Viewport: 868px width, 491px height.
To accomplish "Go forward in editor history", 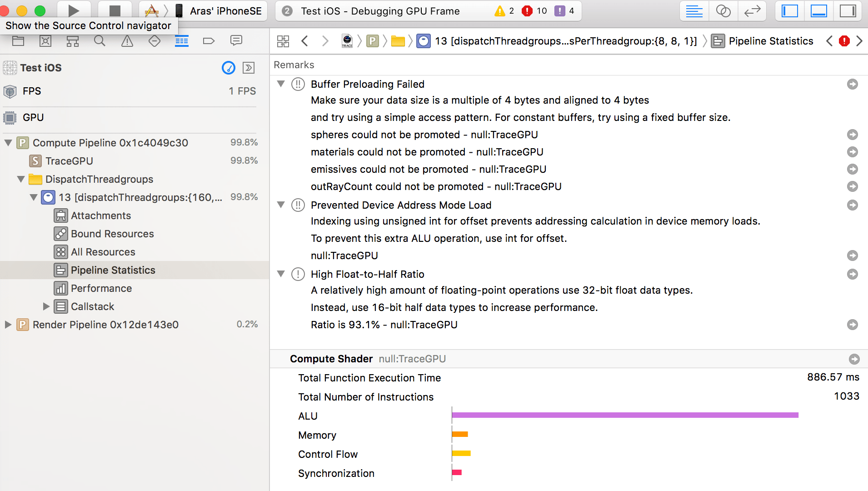I will coord(325,41).
